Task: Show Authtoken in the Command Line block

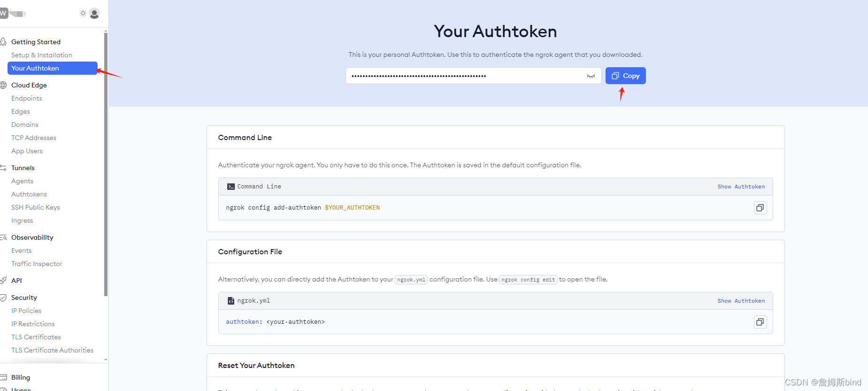Action: (741, 187)
